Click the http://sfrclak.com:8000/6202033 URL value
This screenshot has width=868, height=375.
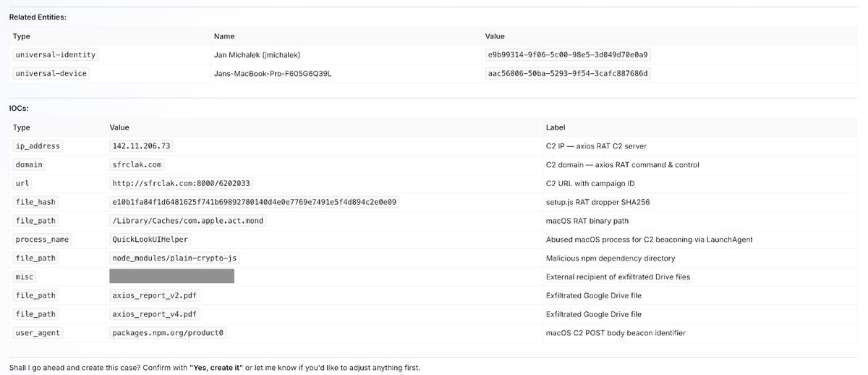[182, 183]
